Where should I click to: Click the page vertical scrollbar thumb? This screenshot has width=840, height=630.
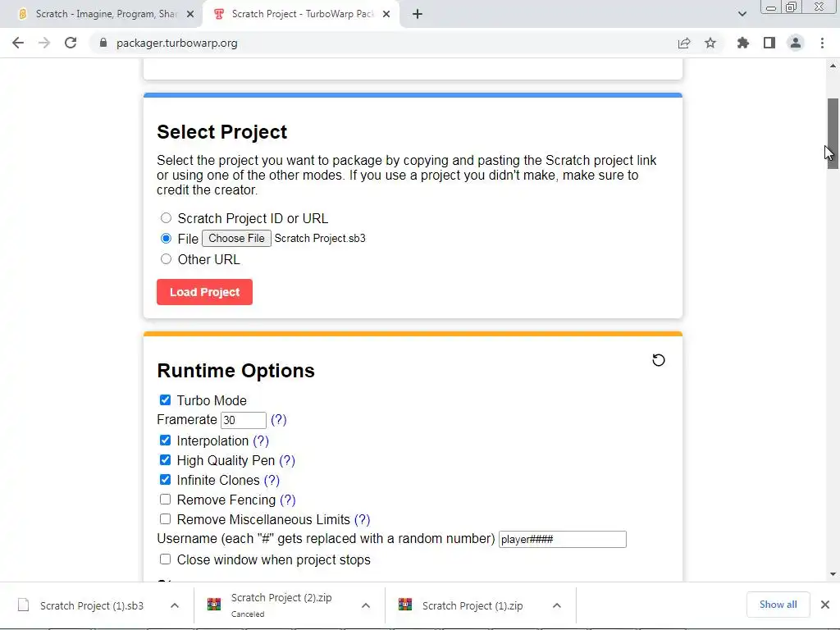click(833, 134)
